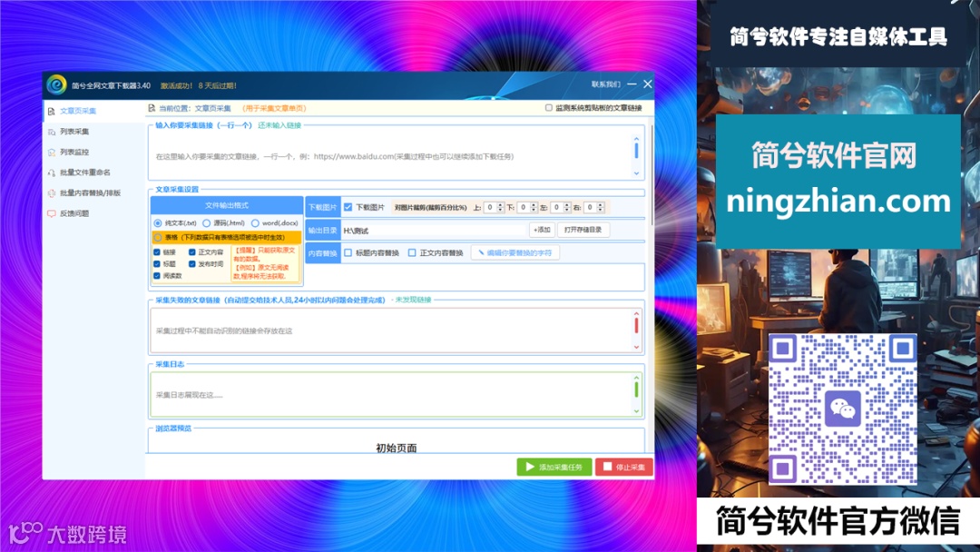
Task: Click the 文件输出格式 header
Action: click(x=227, y=205)
